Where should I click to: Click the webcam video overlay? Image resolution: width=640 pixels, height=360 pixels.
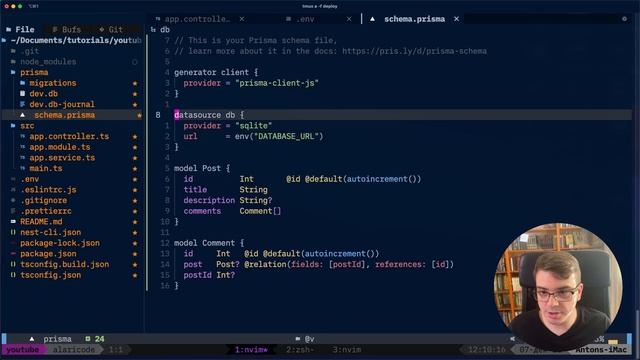558,287
